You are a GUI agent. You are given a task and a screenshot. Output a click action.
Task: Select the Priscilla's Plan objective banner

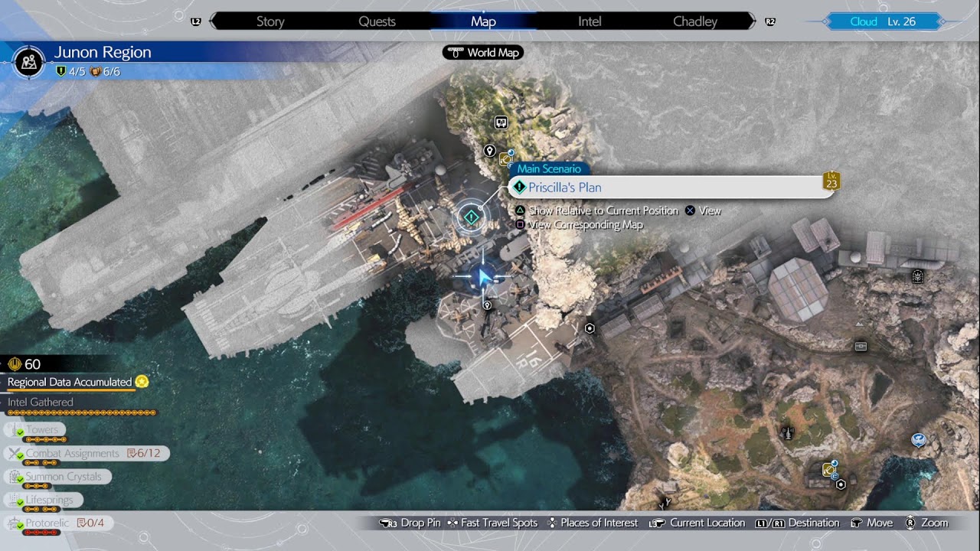[671, 187]
